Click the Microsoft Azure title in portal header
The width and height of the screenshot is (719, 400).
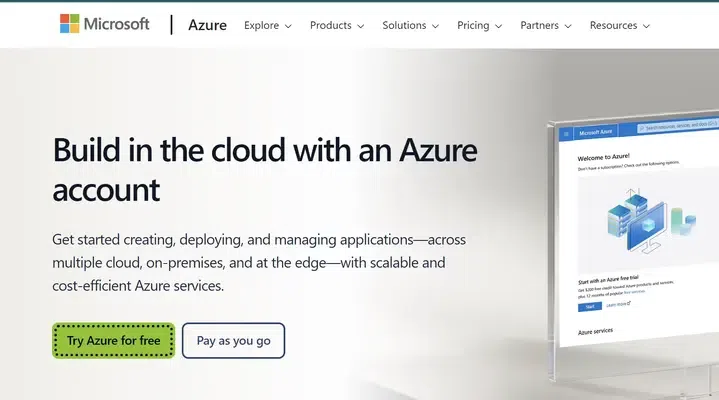(595, 131)
